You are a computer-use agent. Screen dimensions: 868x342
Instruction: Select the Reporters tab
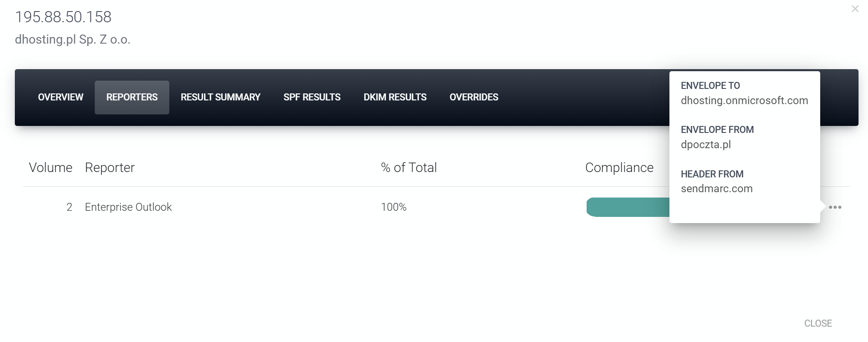[132, 97]
